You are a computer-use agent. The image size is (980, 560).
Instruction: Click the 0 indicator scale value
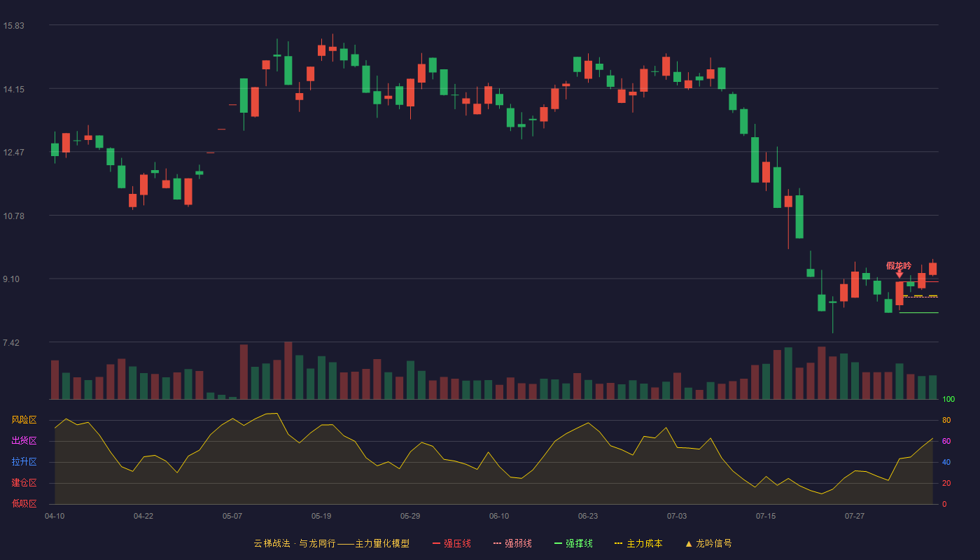pos(944,504)
